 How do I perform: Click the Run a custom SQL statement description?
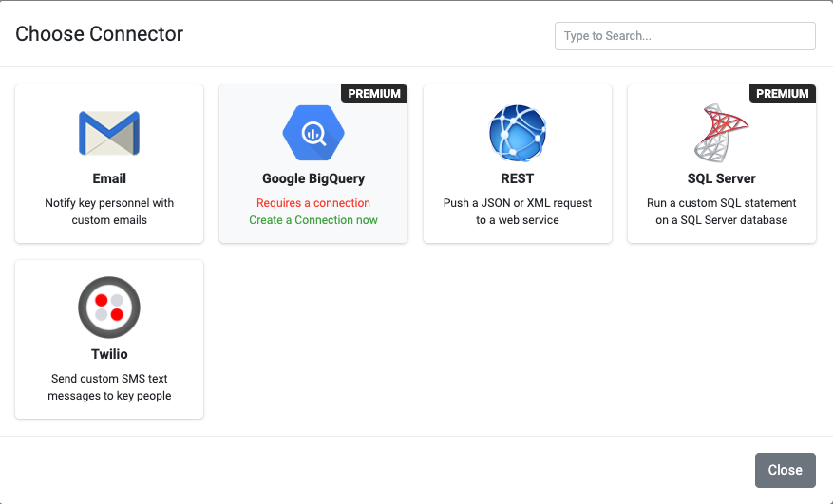pyautogui.click(x=722, y=212)
